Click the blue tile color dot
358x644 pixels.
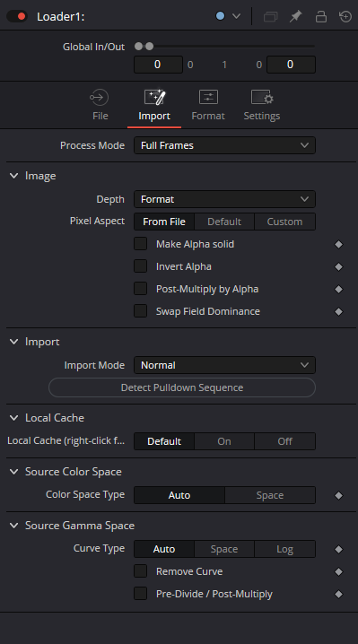tap(221, 16)
